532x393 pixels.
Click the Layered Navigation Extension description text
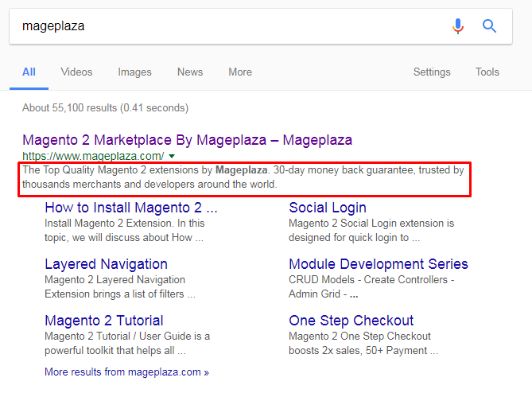[120, 286]
